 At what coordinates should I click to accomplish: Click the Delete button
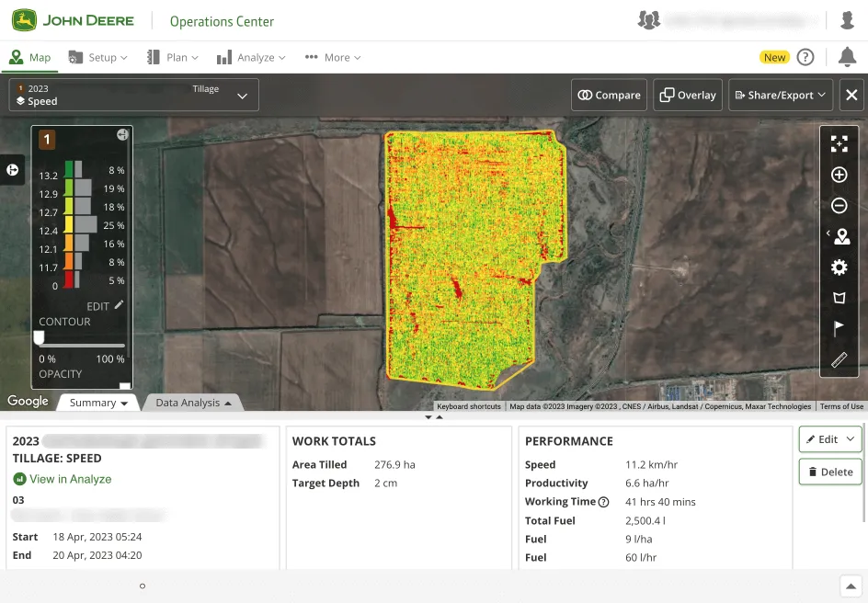[x=829, y=472]
